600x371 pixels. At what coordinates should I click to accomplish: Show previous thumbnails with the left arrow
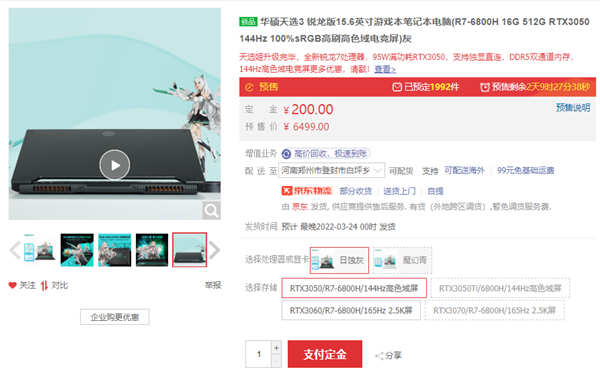coord(15,251)
